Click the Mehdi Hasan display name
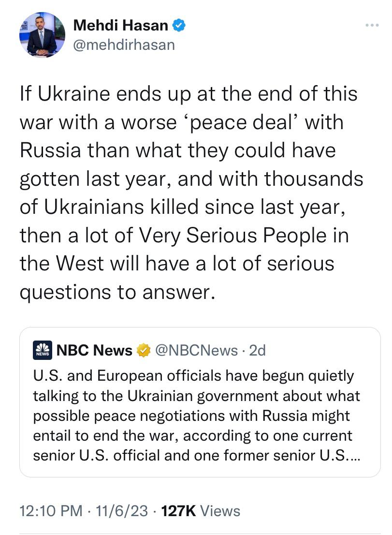The width and height of the screenshot is (392, 535). click(121, 26)
